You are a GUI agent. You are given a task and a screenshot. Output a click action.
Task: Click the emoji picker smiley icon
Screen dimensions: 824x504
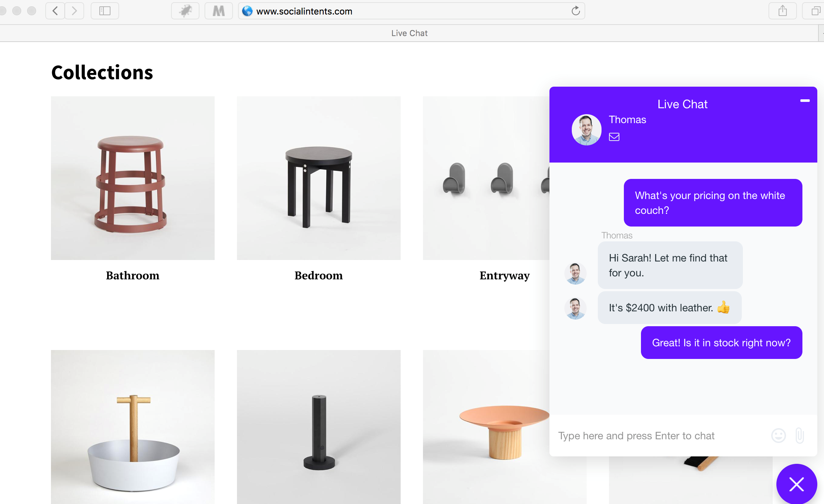[778, 436]
